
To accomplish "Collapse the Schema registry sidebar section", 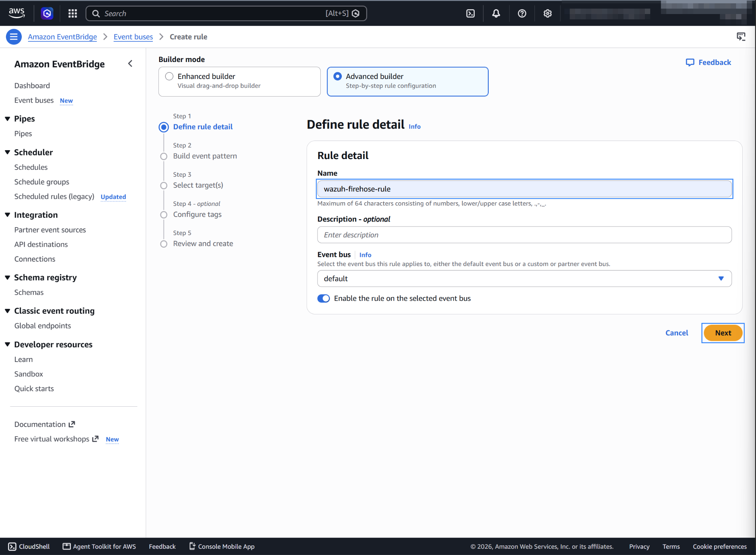I will point(7,277).
